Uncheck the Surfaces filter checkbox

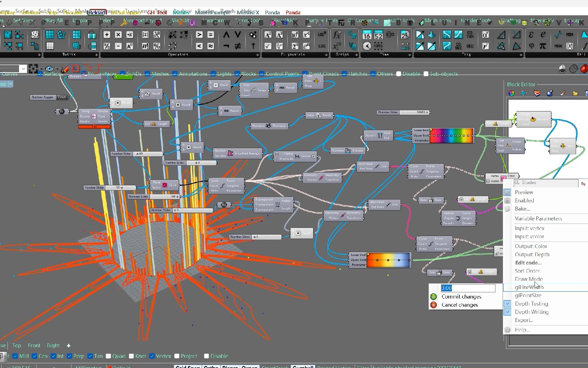point(40,74)
